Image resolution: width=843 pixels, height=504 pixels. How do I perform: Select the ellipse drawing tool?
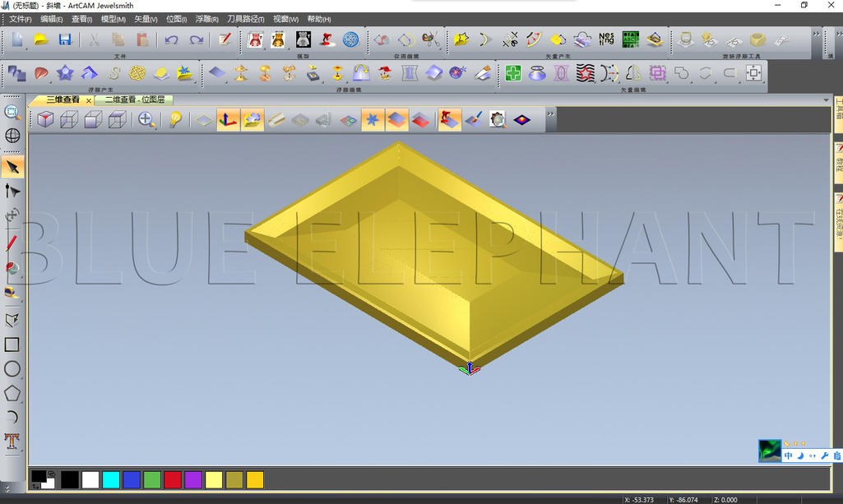tap(12, 368)
